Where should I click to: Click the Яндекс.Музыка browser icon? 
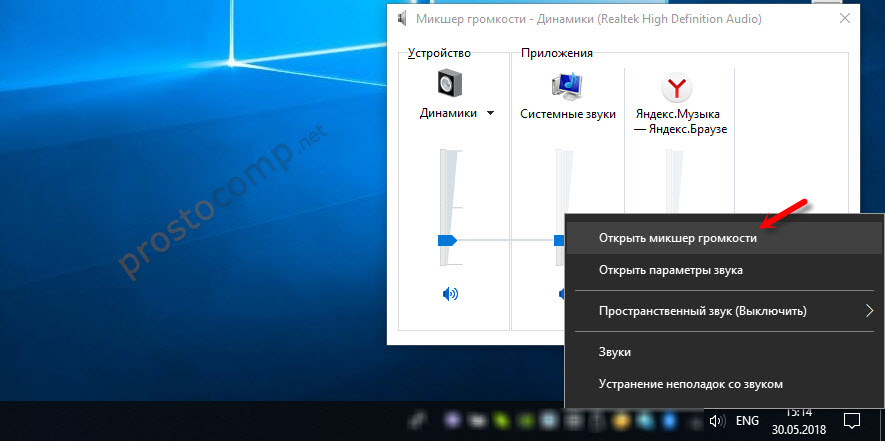678,85
